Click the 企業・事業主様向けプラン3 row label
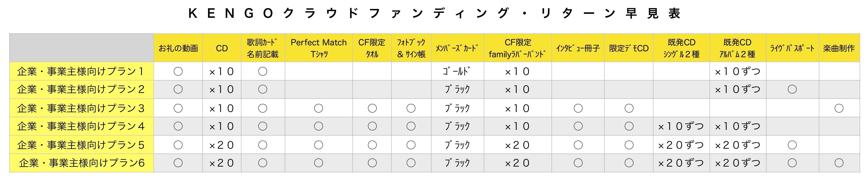 pyautogui.click(x=81, y=108)
